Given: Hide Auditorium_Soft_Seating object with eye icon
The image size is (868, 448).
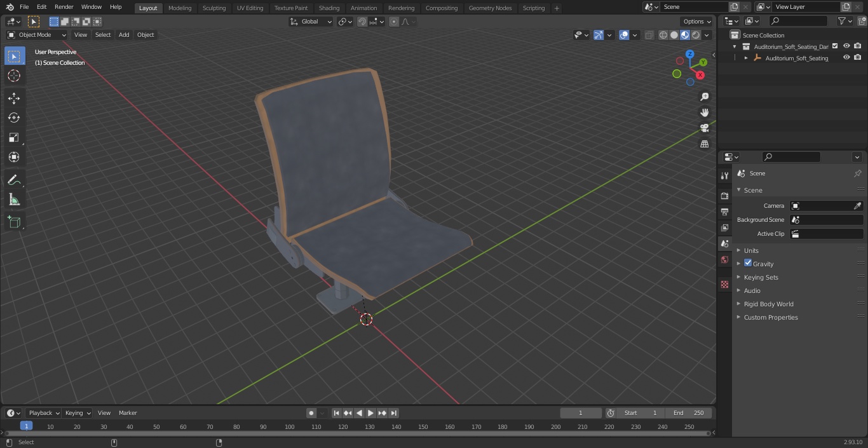Looking at the screenshot, I should [846, 58].
